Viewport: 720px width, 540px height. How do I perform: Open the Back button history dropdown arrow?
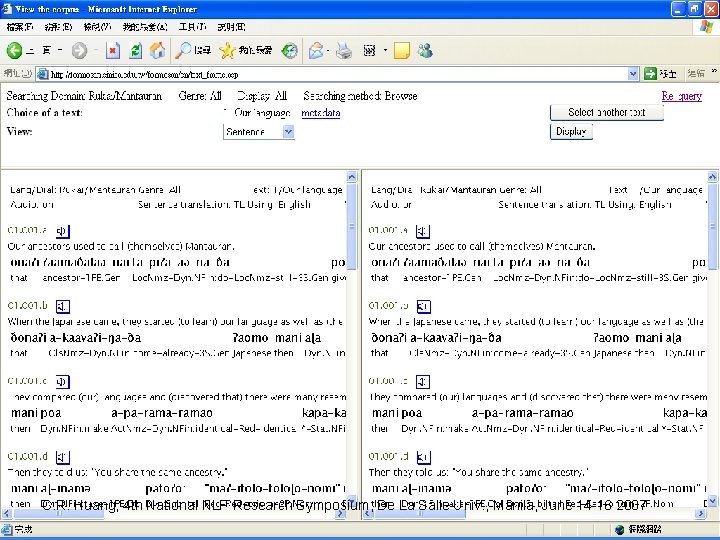[60, 51]
